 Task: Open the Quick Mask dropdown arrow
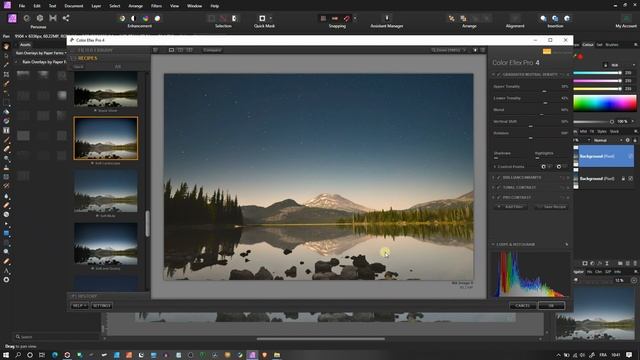coord(270,18)
